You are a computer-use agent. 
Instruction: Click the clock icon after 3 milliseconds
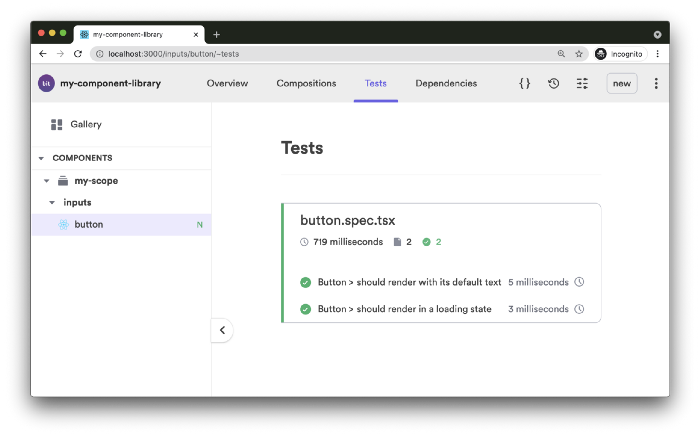pyautogui.click(x=579, y=309)
